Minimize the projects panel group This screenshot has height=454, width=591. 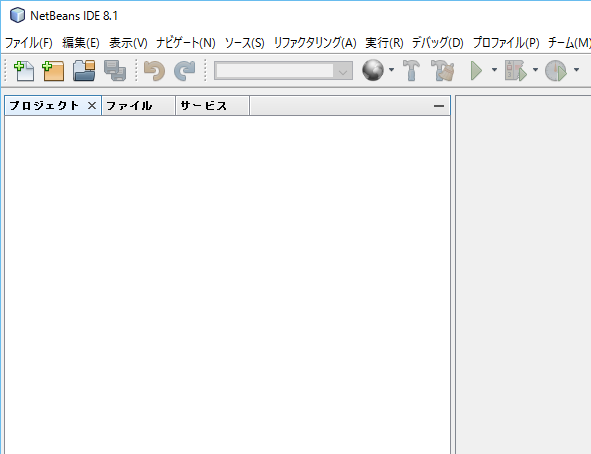click(x=439, y=106)
